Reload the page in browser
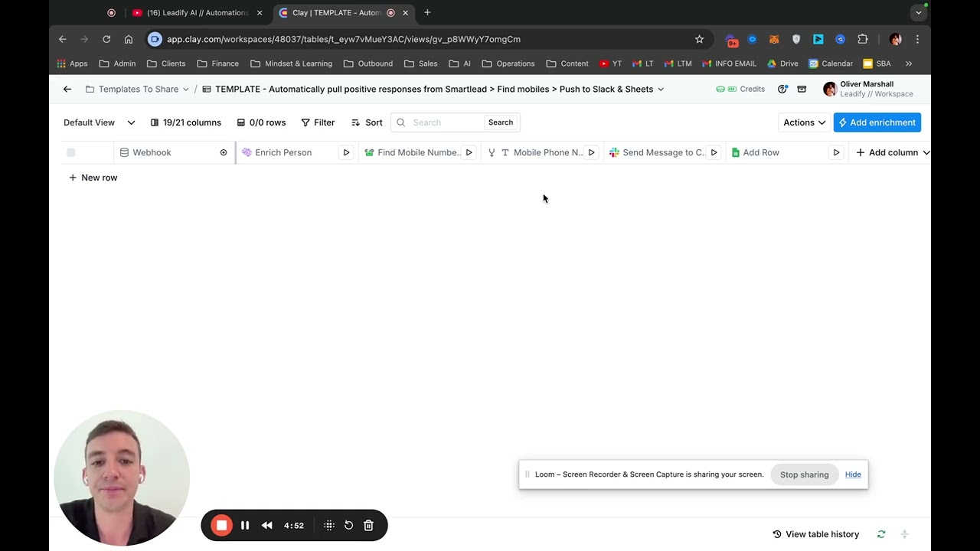This screenshot has height=551, width=980. coord(106,39)
